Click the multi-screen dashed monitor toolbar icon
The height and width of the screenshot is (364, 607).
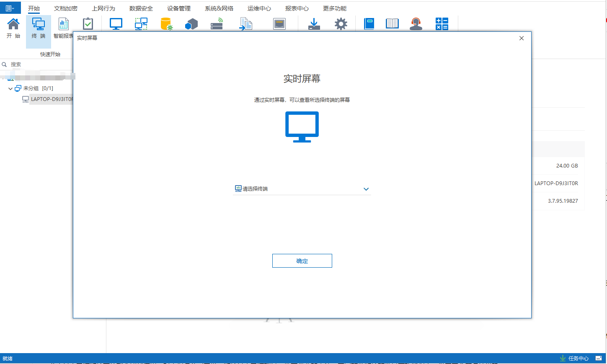(x=141, y=24)
